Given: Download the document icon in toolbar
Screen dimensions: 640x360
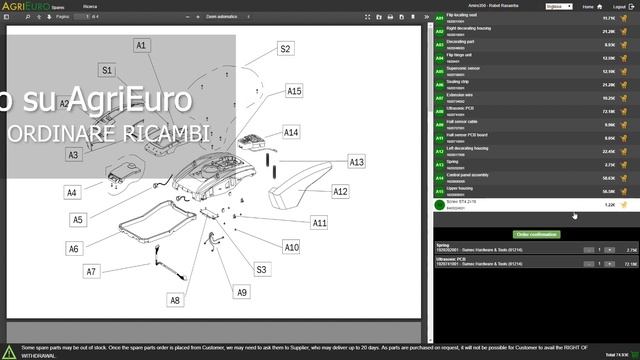Looking at the screenshot, I should tap(402, 17).
